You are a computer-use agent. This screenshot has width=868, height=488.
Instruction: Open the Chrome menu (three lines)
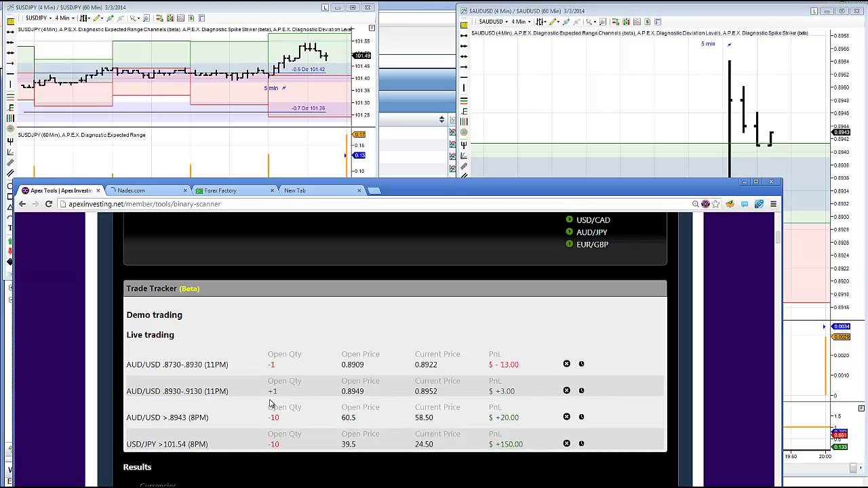coord(773,204)
